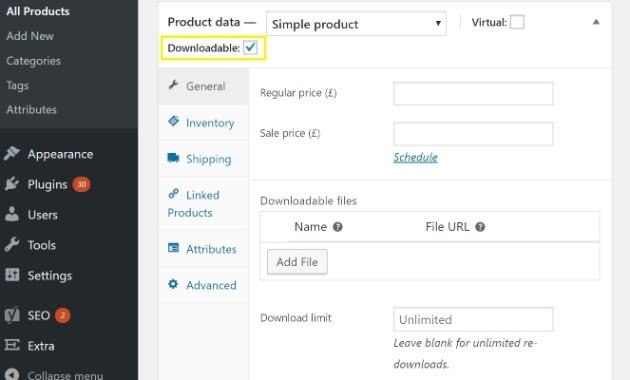Open All Products in sidebar
The height and width of the screenshot is (380, 630).
coord(38,11)
